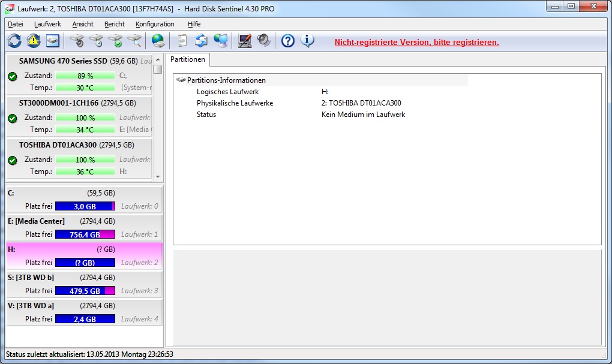Select the Partitionen tab

[x=188, y=59]
